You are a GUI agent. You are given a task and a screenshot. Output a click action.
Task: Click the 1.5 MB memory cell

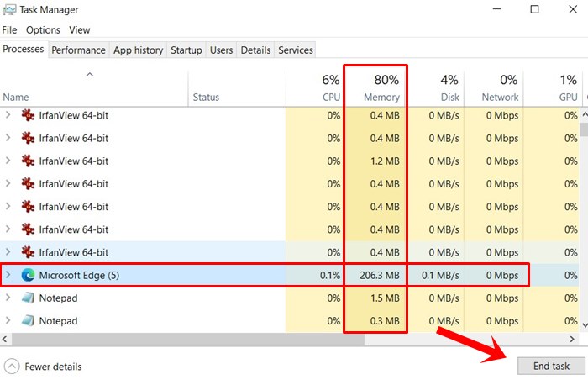tap(385, 298)
